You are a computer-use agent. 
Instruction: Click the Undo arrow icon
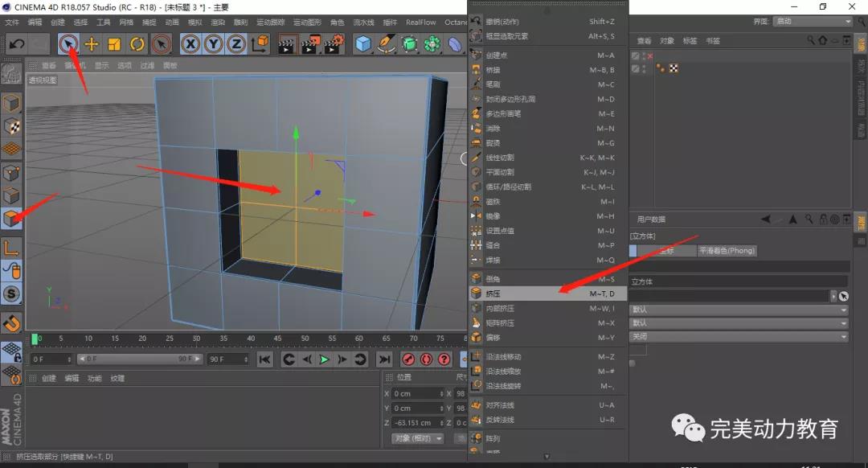point(16,43)
